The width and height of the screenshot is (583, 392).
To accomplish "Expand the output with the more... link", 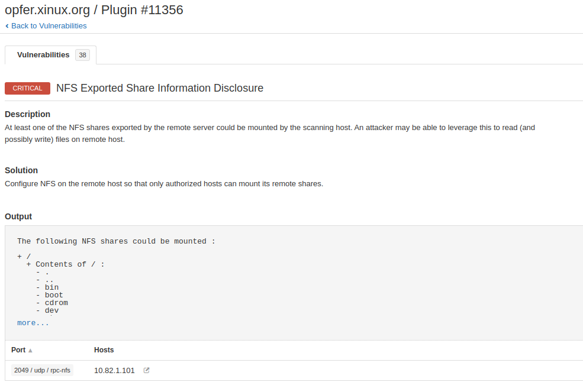I will (x=33, y=323).
